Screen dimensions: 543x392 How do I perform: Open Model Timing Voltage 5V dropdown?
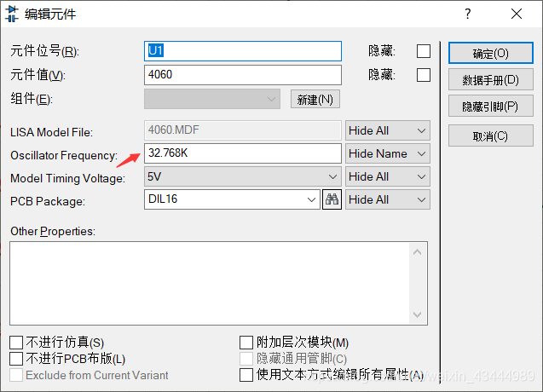click(243, 176)
